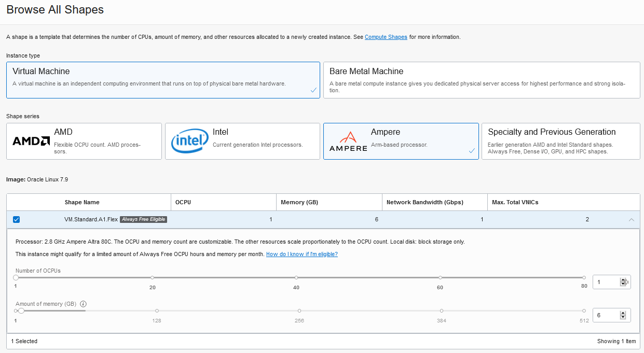The width and height of the screenshot is (644, 353).
Task: Open the Compute Shapes documentation link
Action: pyautogui.click(x=386, y=37)
